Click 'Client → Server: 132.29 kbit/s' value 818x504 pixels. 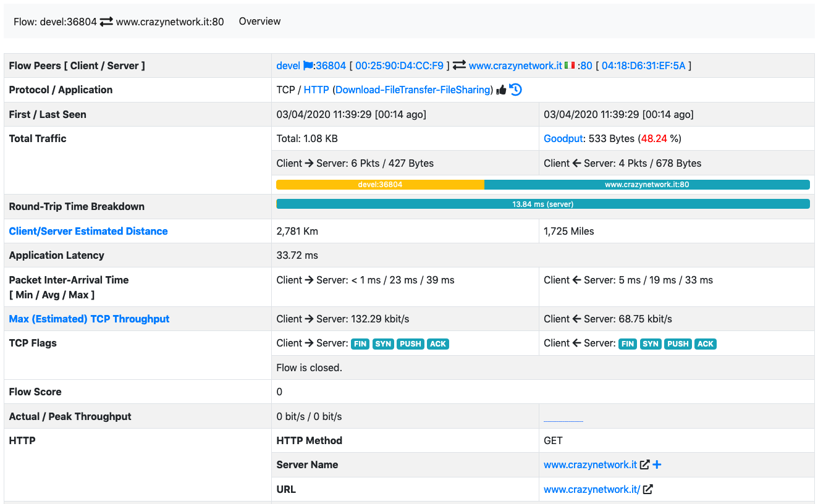click(x=343, y=319)
